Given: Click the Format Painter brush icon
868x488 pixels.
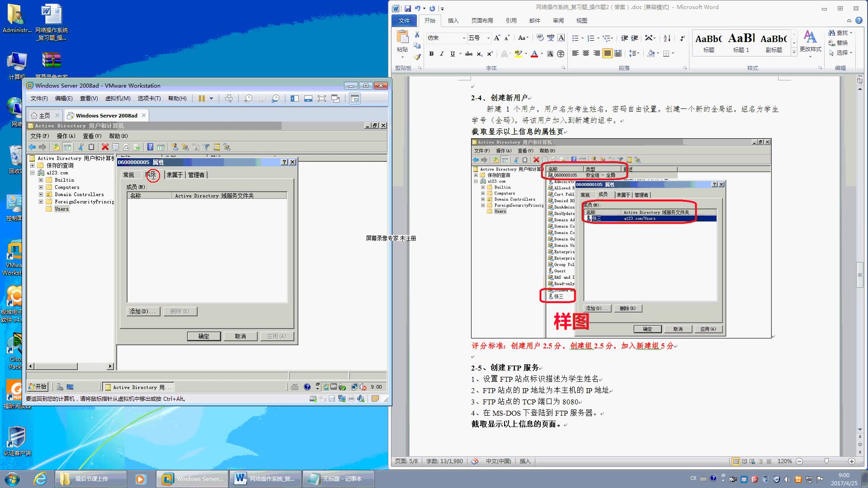Looking at the screenshot, I should pos(417,57).
